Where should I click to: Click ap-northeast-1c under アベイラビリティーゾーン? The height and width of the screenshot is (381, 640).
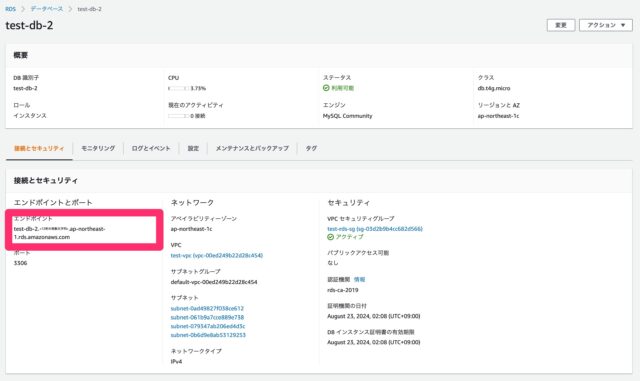click(x=191, y=229)
